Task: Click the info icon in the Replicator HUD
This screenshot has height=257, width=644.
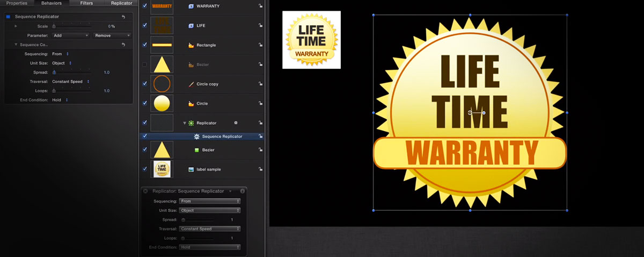Action: point(243,191)
